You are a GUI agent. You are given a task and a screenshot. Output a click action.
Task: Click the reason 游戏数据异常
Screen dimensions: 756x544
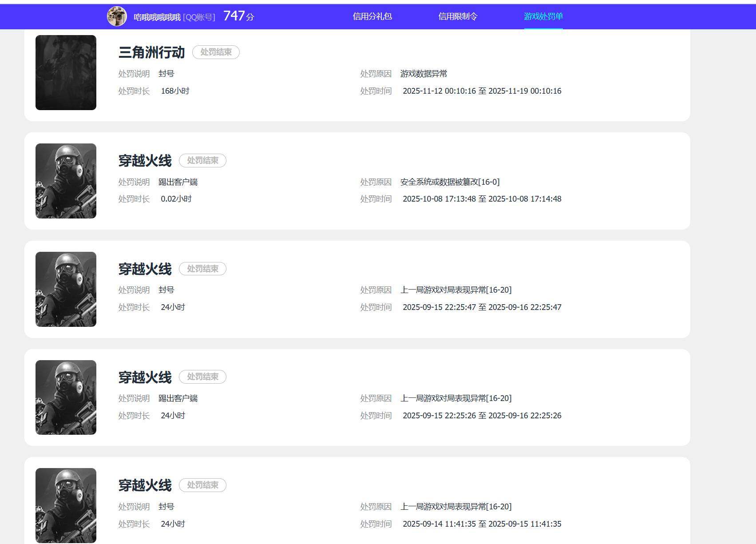pos(424,74)
